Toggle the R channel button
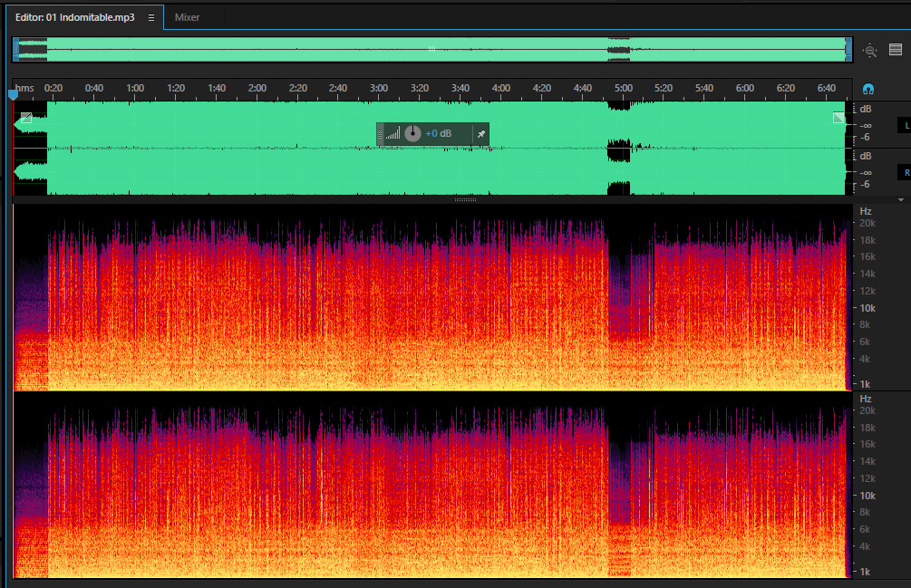Viewport: 911px width, 588px height. point(906,172)
